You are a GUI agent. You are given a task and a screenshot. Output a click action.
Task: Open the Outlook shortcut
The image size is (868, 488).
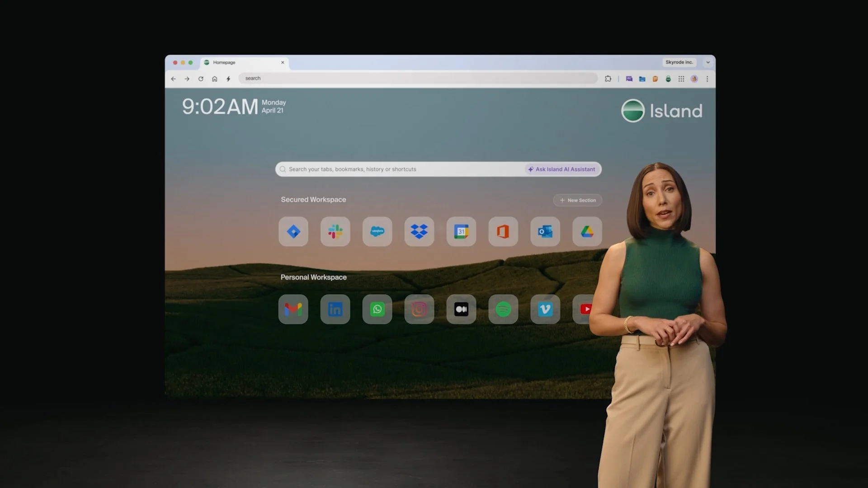click(545, 231)
